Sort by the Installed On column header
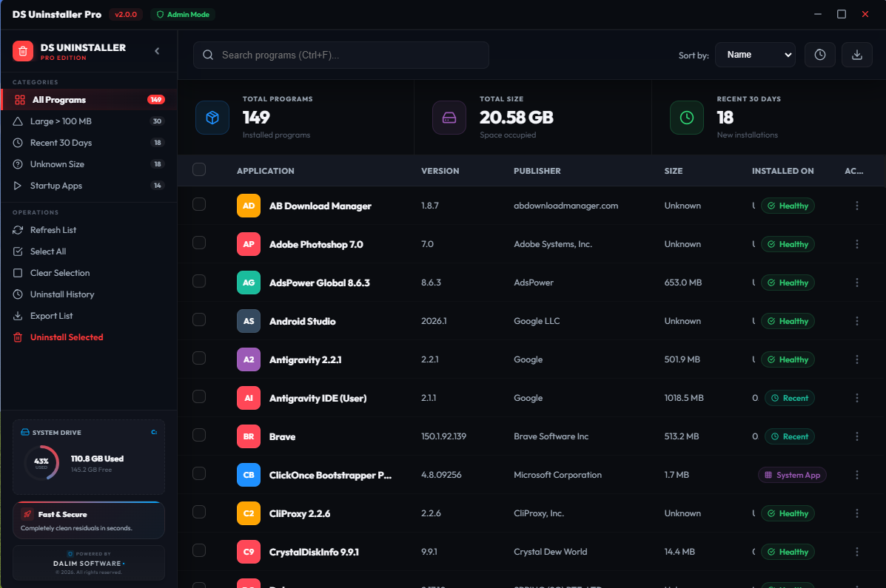This screenshot has height=588, width=886. [782, 171]
